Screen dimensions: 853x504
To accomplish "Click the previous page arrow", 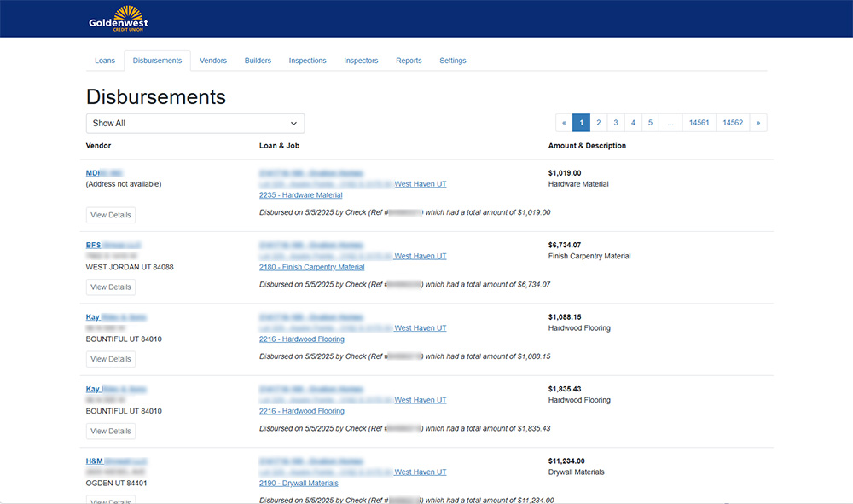I will point(564,122).
